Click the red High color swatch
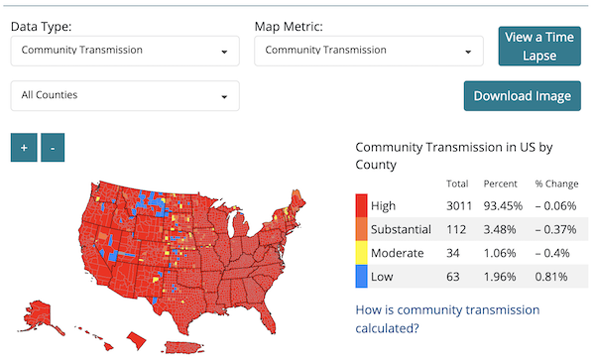This screenshot has width=595, height=364. [x=361, y=205]
